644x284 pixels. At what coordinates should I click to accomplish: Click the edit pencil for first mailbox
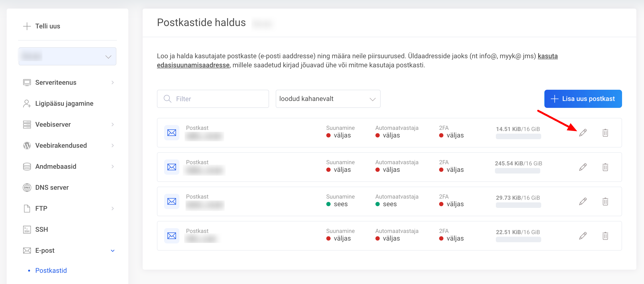pos(583,133)
